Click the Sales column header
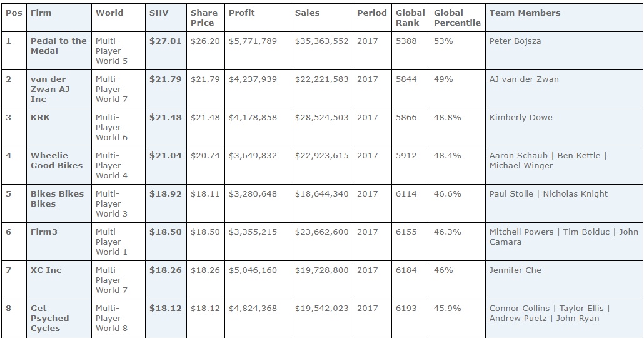This screenshot has height=338, width=644. [307, 13]
